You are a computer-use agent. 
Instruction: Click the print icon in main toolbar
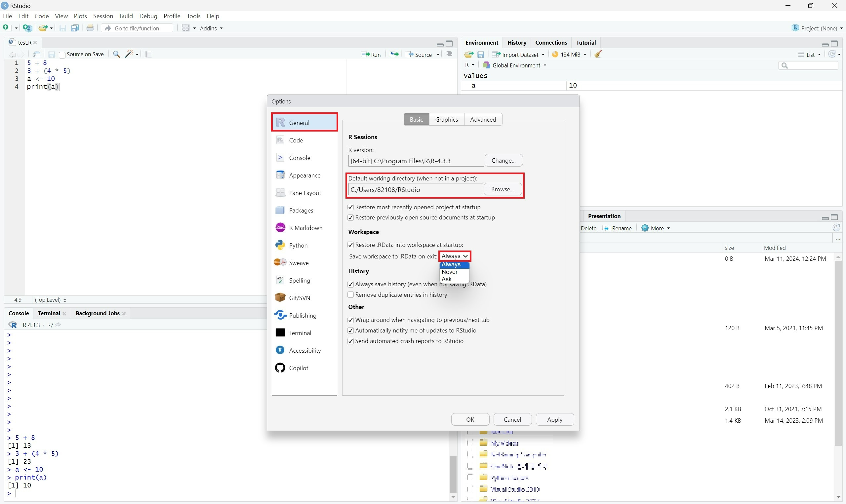pos(90,28)
